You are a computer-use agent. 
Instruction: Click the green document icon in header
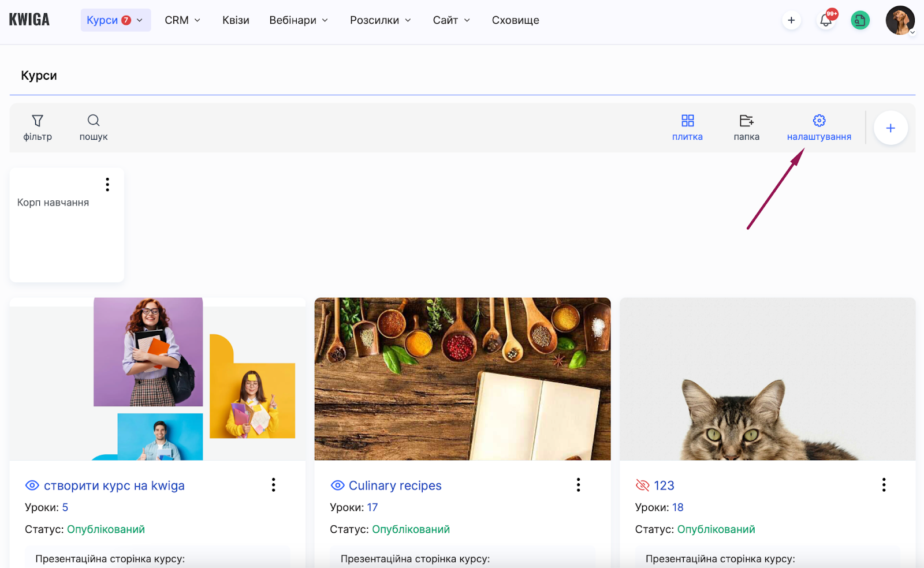860,21
